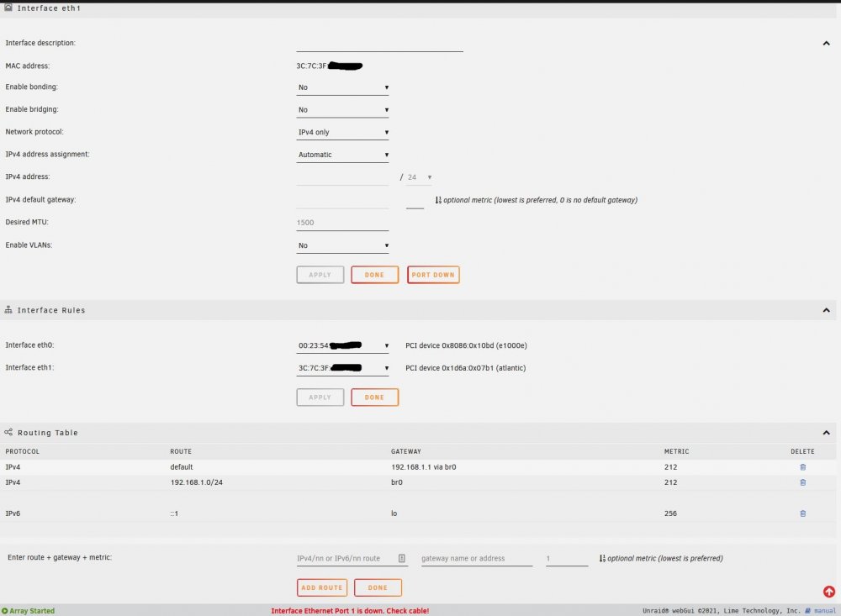Click 'PCI device 0x8086:0x10bd (e1000e)' text

(466, 345)
